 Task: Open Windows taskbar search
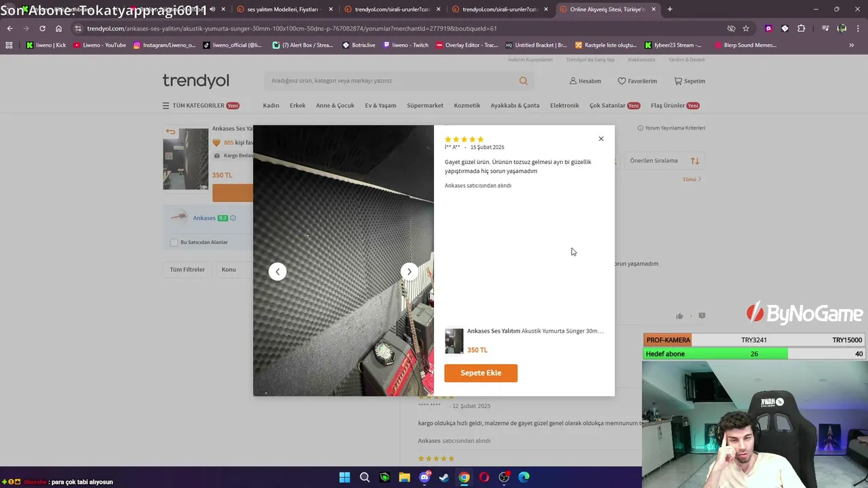click(365, 477)
